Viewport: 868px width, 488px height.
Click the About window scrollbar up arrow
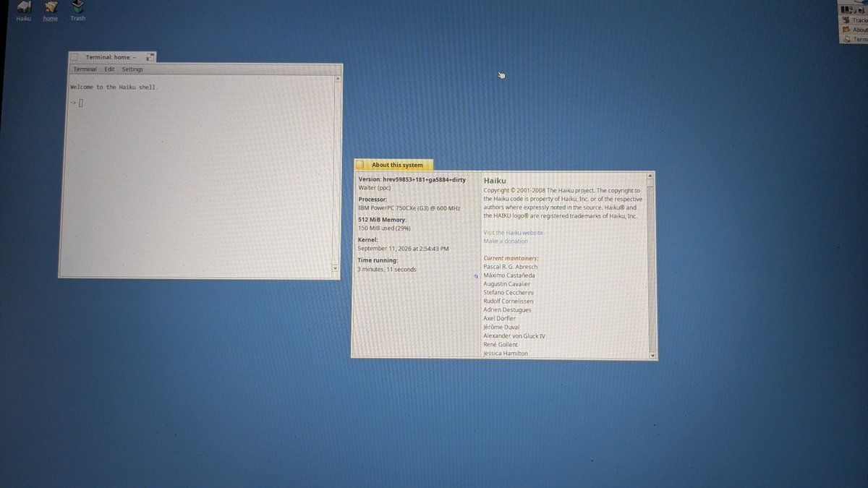651,176
